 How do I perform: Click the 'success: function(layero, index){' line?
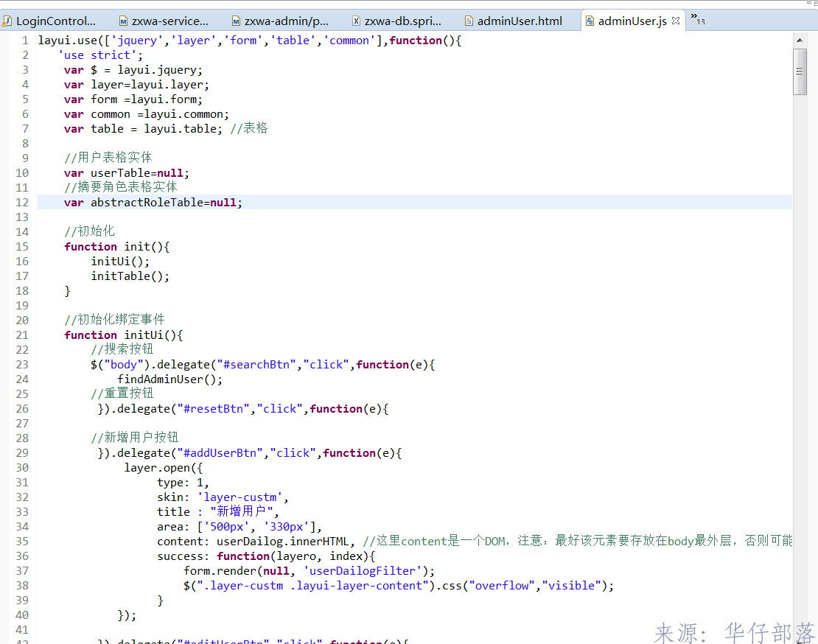(x=266, y=556)
